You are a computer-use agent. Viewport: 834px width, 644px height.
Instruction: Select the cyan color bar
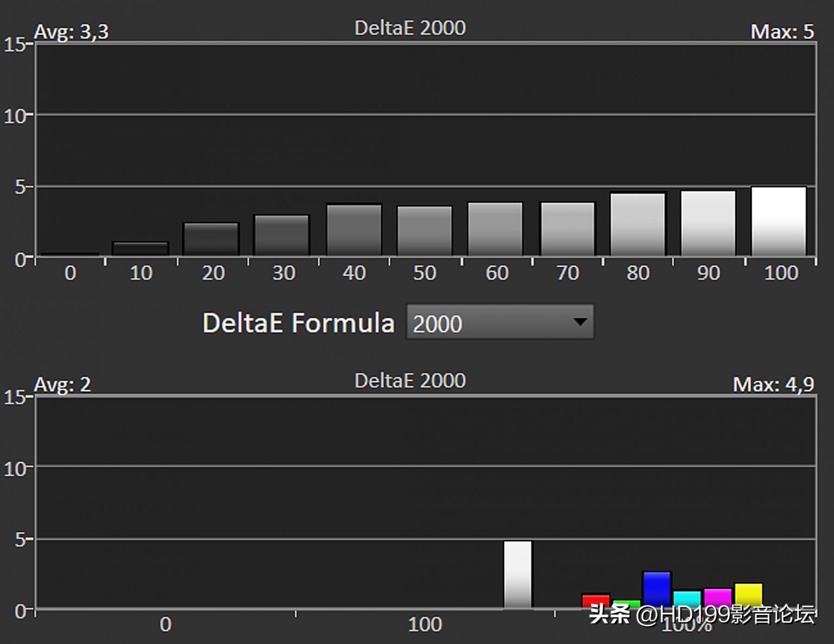click(687, 598)
